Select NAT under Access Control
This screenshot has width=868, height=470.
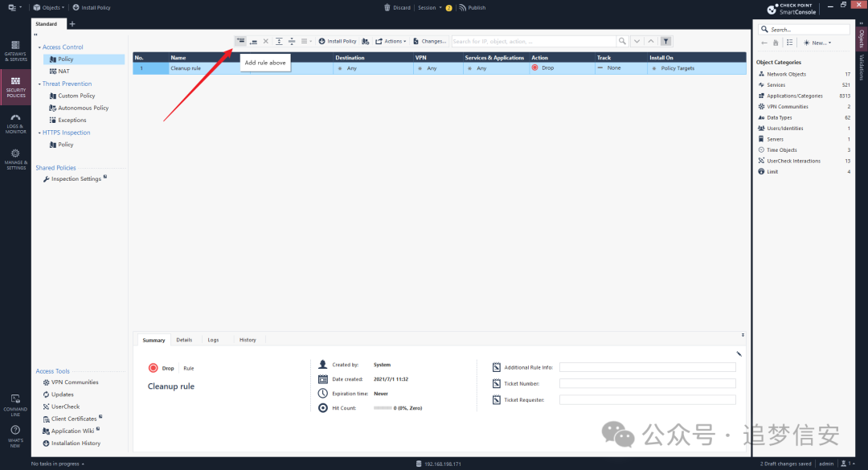click(59, 72)
